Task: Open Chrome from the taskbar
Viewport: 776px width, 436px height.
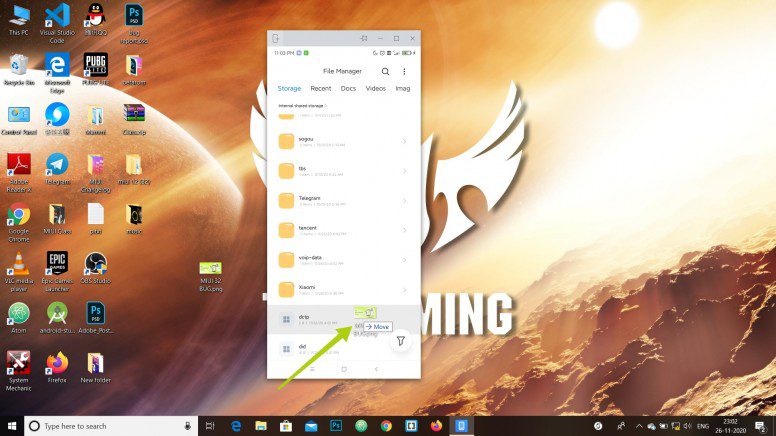Action: [386, 426]
